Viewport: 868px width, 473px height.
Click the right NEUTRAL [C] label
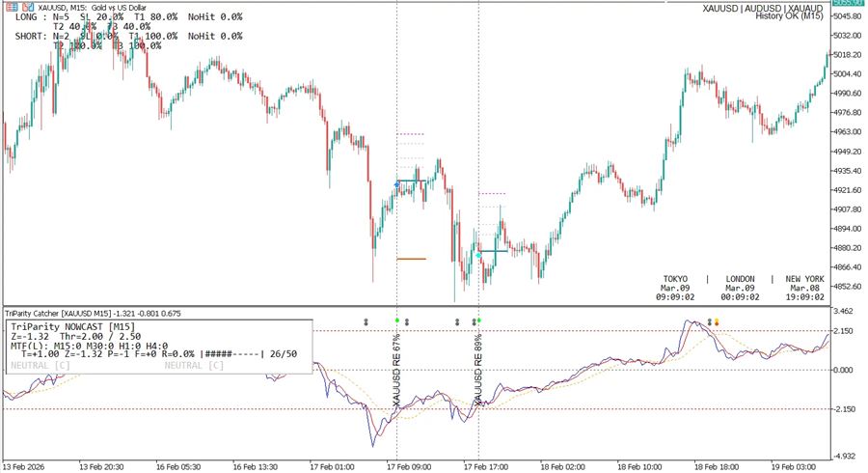point(194,366)
